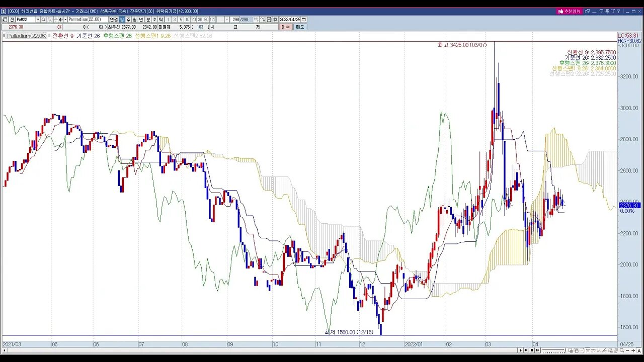Click the 선행스팬2 52,26 indicator label
Screen dimensions: 644x362
click(x=193, y=36)
